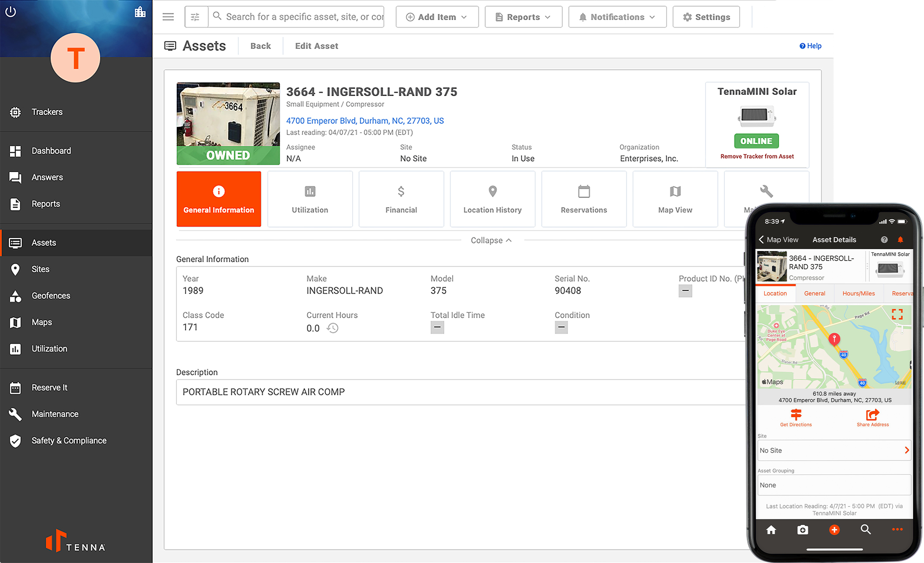Go to Dashboard in sidebar

tap(76, 151)
